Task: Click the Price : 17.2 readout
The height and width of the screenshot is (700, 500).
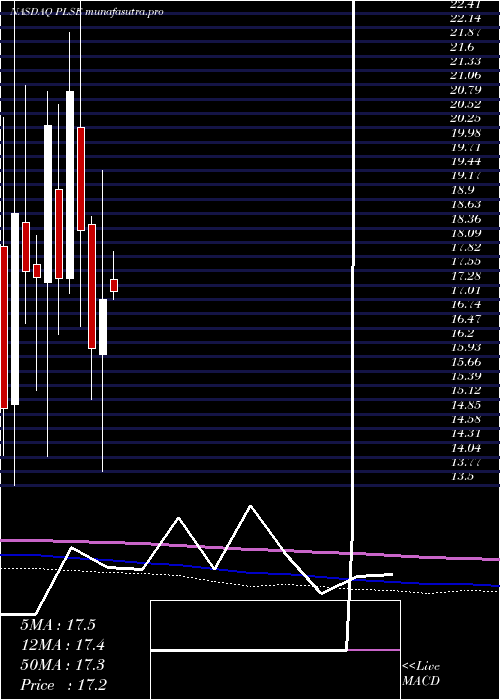Action: (x=63, y=685)
